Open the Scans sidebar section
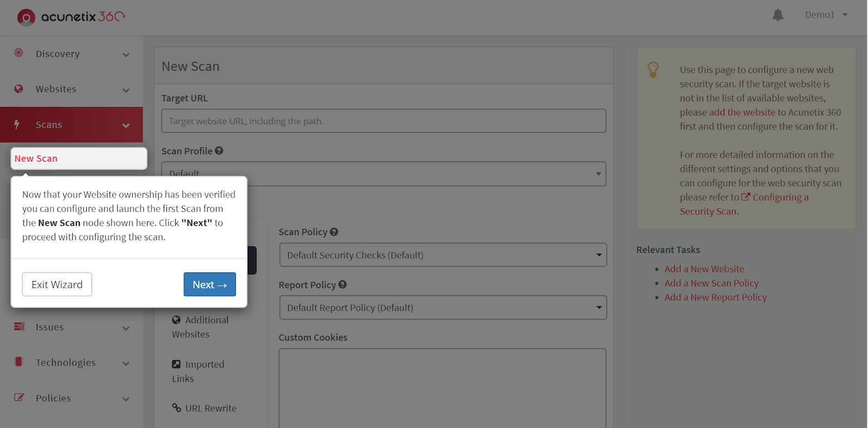Image resolution: width=868 pixels, height=428 pixels. pyautogui.click(x=72, y=125)
